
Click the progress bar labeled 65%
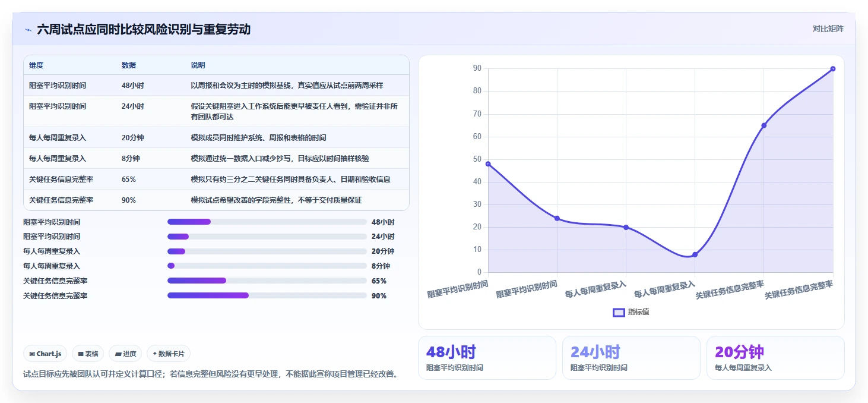(267, 281)
